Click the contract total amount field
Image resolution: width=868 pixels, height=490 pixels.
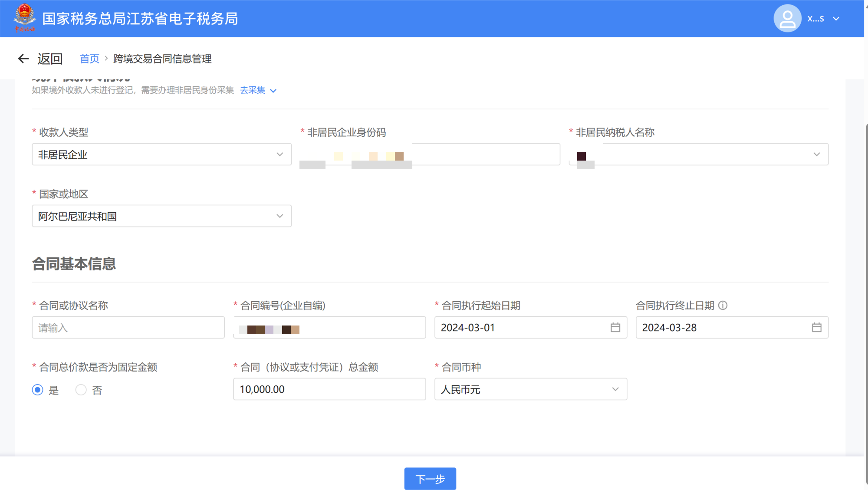pyautogui.click(x=329, y=389)
